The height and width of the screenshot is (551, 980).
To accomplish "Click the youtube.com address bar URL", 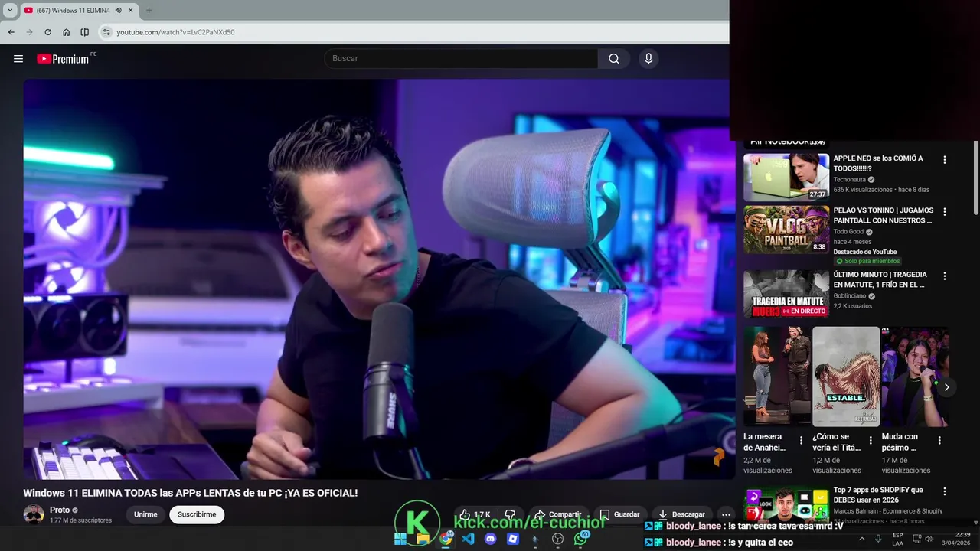I will pyautogui.click(x=175, y=32).
